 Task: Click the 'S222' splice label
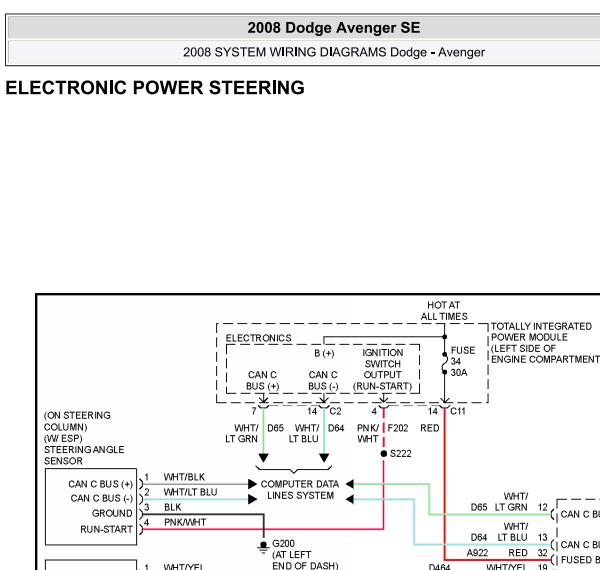coord(401,454)
